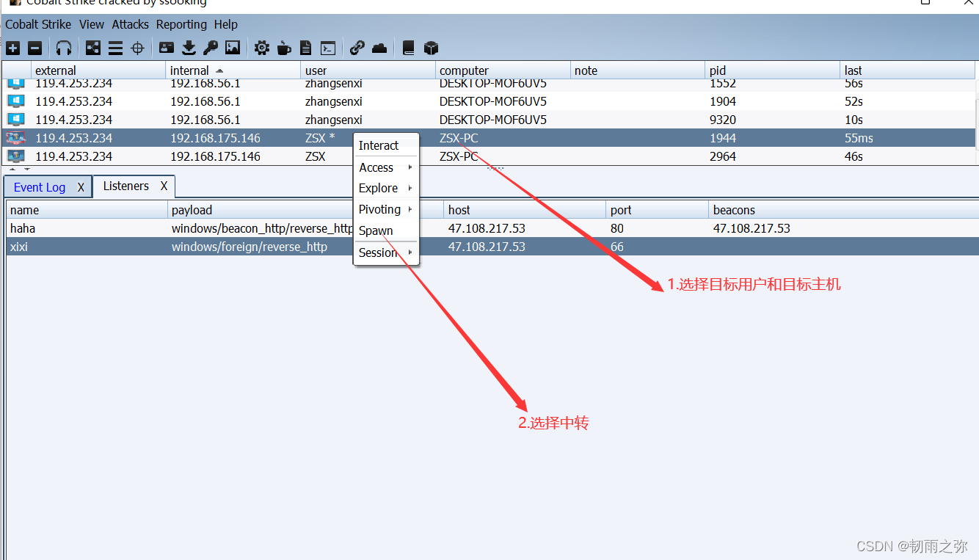
Task: Sort listeners by port column
Action: point(658,210)
